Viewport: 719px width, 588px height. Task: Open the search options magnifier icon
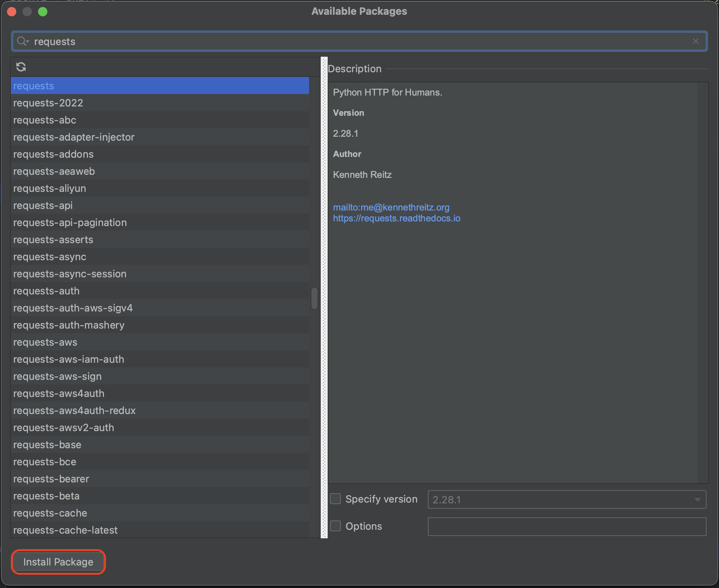pyautogui.click(x=23, y=41)
